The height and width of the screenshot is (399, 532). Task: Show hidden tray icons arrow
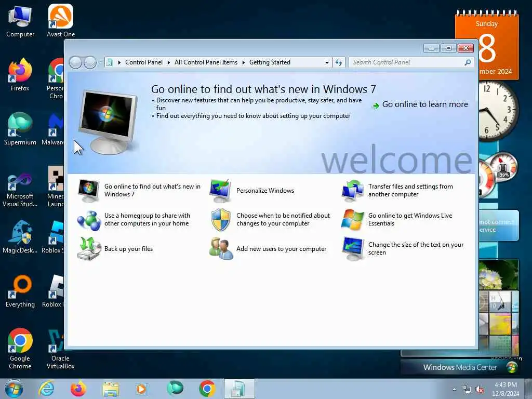[x=454, y=390]
